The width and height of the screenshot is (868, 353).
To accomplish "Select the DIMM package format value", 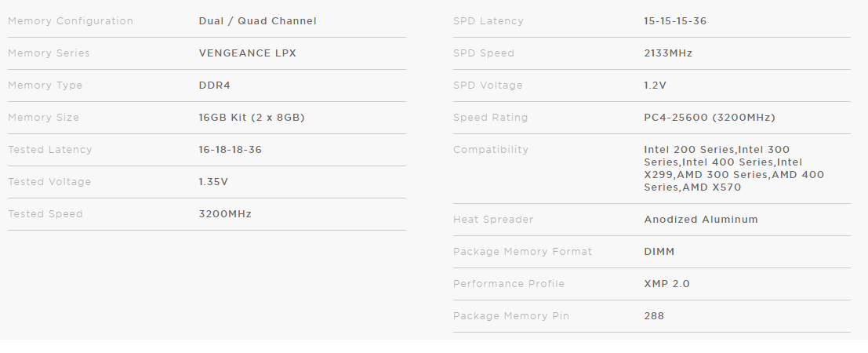I will tap(659, 252).
